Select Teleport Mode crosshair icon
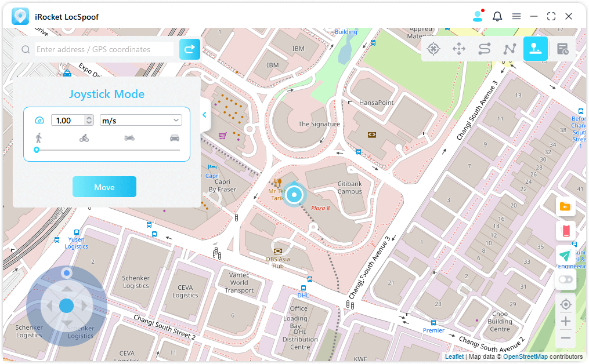This screenshot has width=589, height=364. pos(433,49)
